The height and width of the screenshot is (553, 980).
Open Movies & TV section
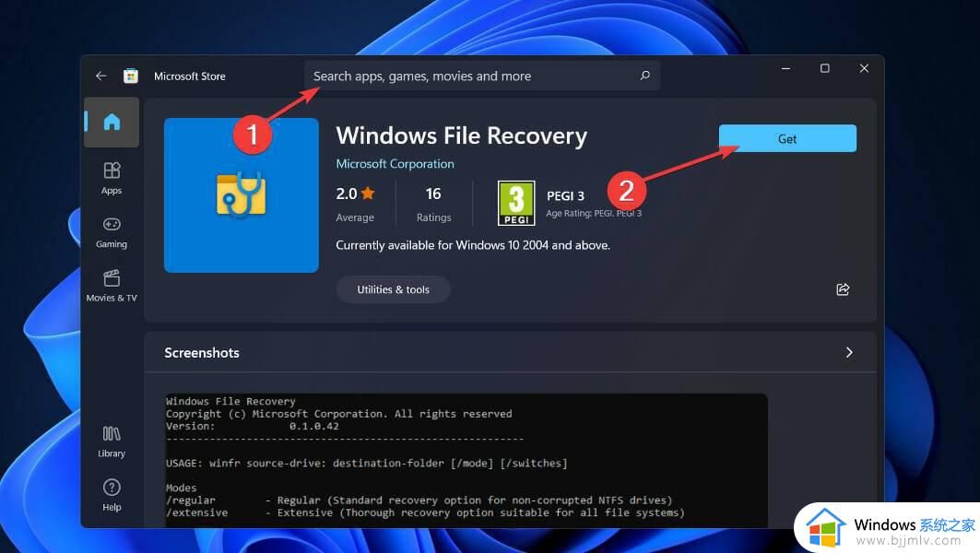click(x=112, y=286)
